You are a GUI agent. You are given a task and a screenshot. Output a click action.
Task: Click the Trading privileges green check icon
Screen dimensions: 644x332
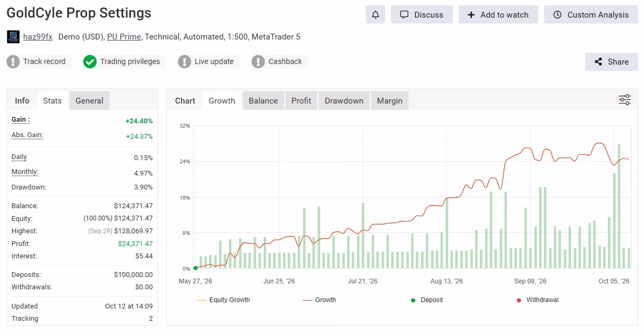tap(90, 61)
